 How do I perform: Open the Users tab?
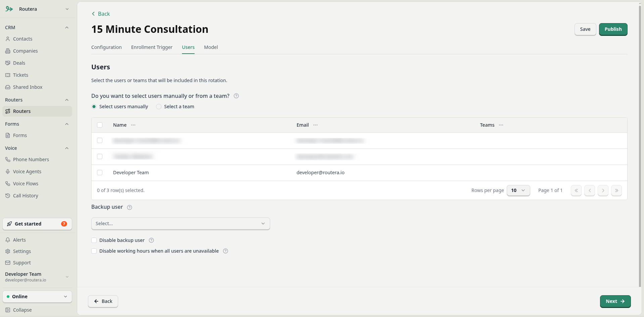click(x=188, y=47)
